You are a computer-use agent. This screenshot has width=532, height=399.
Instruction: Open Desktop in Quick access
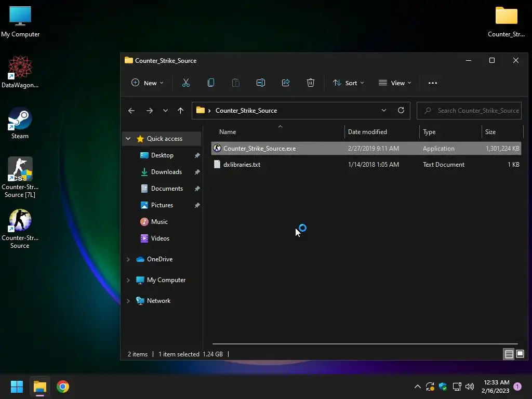(162, 155)
